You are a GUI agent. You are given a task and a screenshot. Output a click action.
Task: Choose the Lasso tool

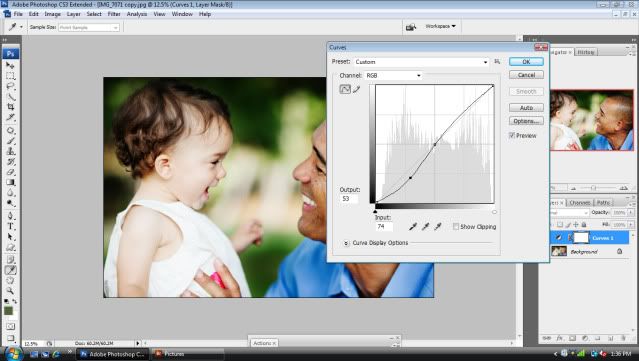click(x=11, y=86)
